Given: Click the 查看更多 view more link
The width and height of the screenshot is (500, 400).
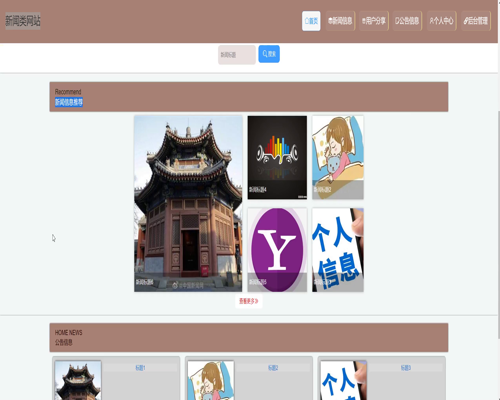Looking at the screenshot, I should [249, 301].
